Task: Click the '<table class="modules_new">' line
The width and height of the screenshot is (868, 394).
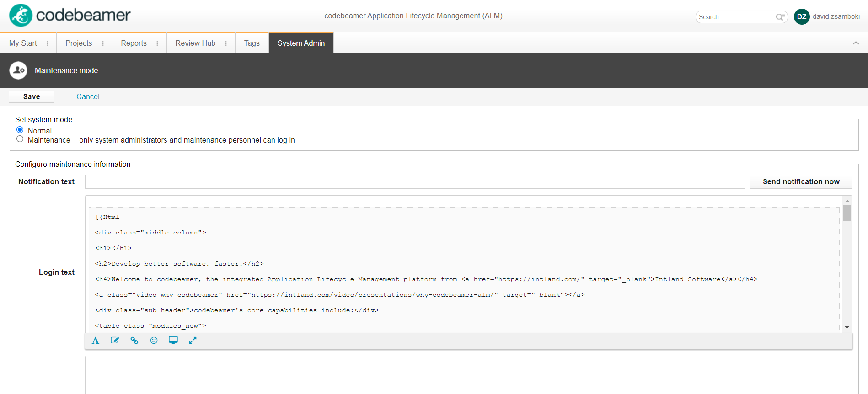Action: [150, 326]
